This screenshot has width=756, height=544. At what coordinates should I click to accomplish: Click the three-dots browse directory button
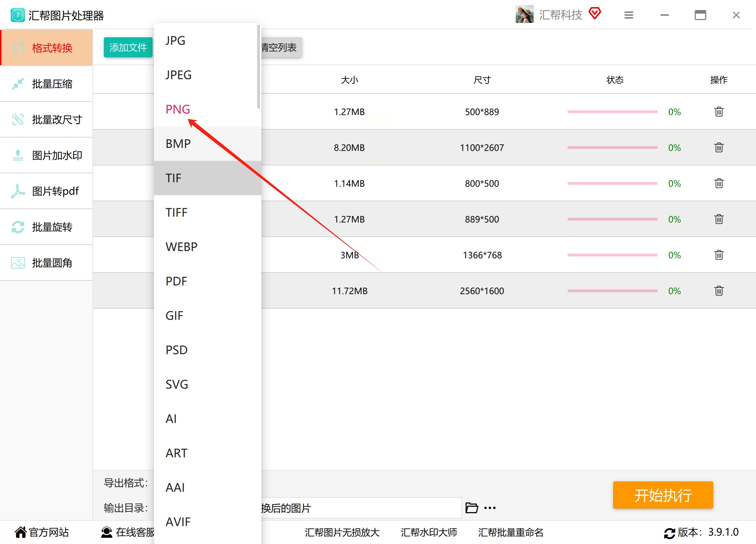(490, 508)
